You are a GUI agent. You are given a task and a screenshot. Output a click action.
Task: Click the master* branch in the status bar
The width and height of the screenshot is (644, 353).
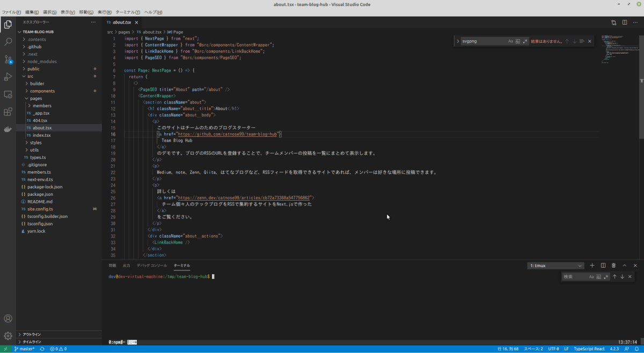(24, 349)
